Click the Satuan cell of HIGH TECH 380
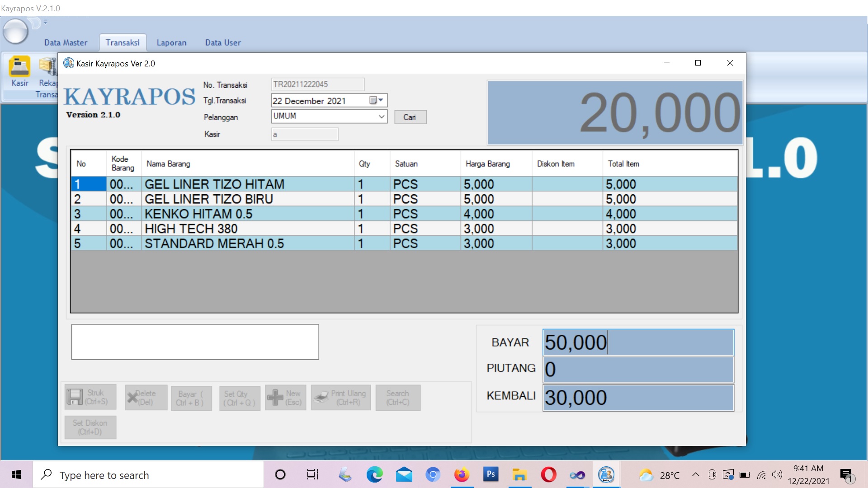Viewport: 868px width, 488px height. click(x=425, y=229)
